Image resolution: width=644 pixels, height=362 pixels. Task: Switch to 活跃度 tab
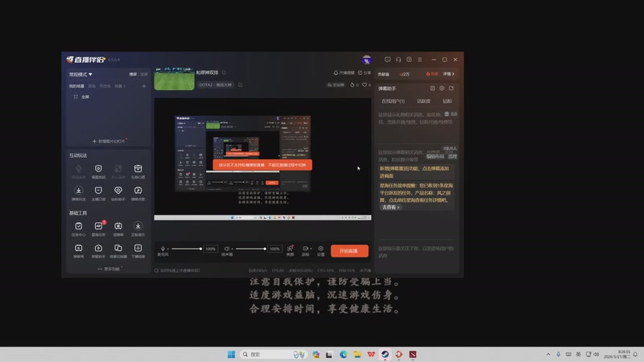pos(423,101)
